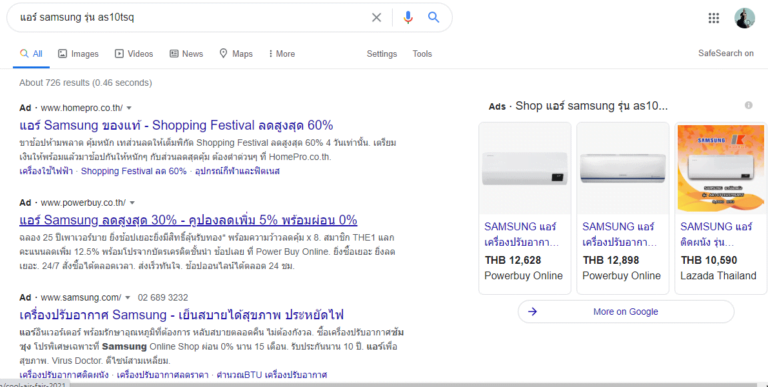Open search Tools
The width and height of the screenshot is (768, 387).
422,54
